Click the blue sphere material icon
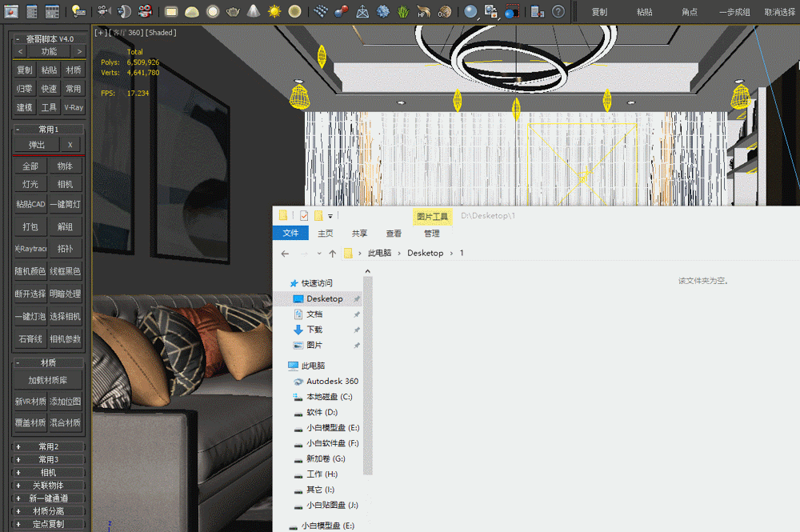The height and width of the screenshot is (532, 800). [470, 11]
